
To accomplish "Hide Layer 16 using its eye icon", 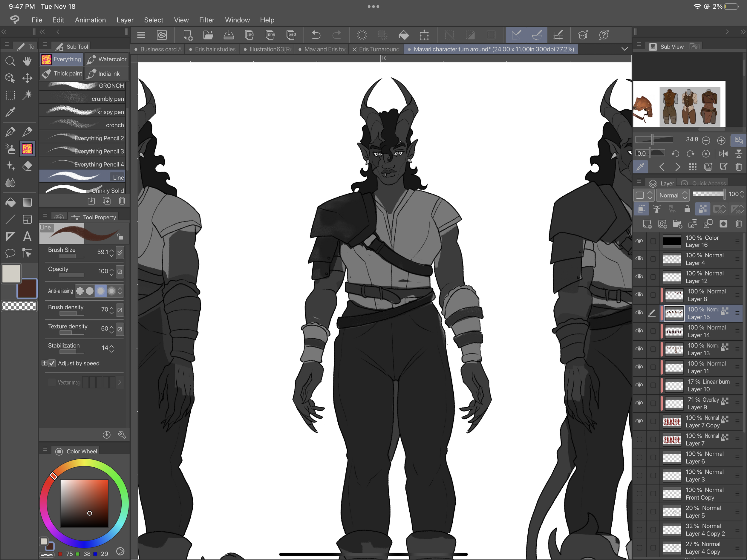I will [639, 241].
